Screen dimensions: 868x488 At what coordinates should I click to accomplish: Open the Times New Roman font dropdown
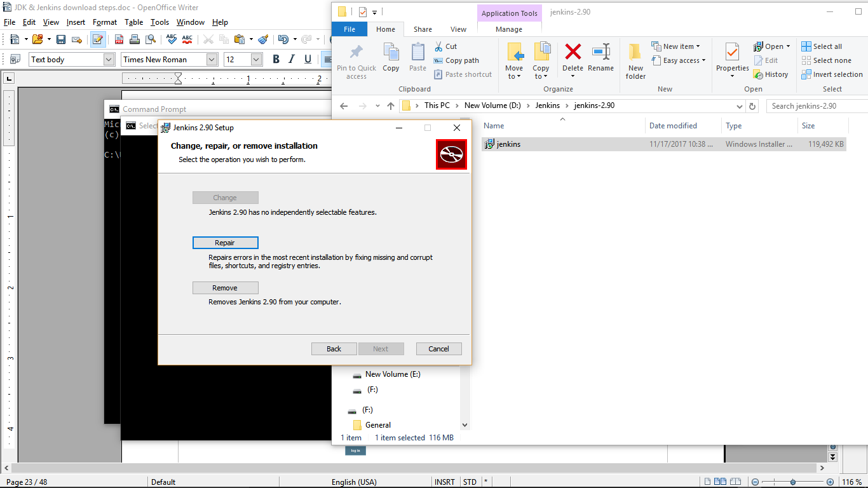211,59
